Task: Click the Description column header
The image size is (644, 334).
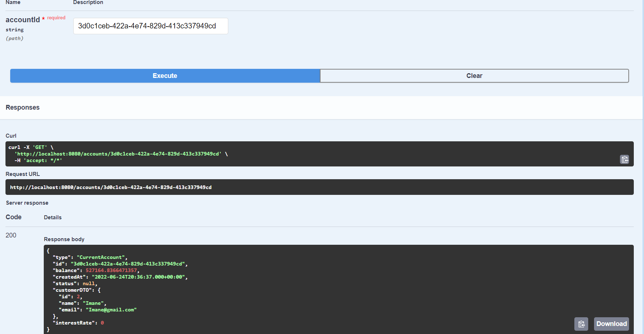Action: [88, 3]
